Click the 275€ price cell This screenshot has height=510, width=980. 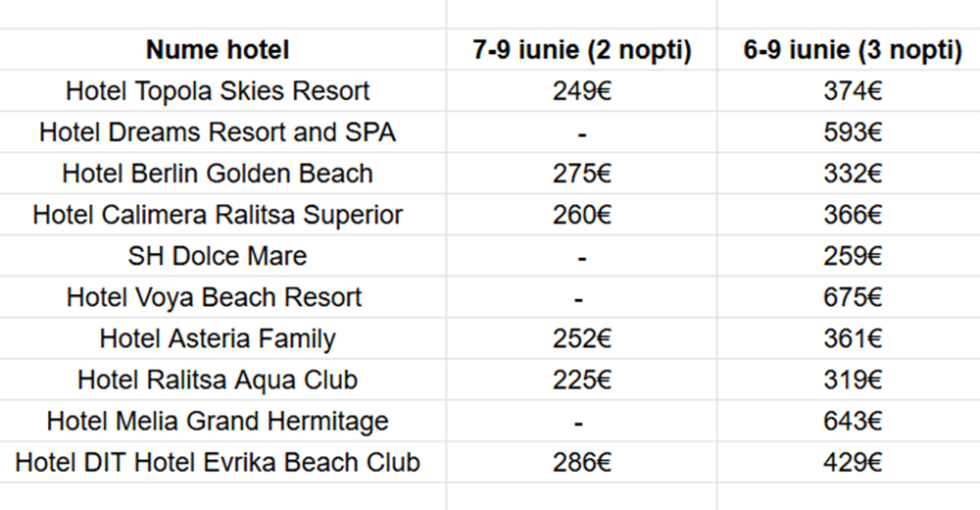[582, 174]
